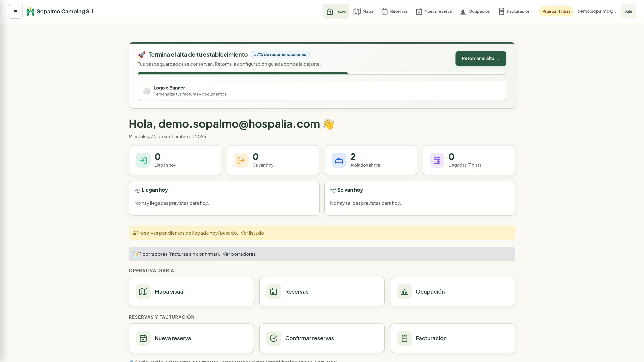644x362 pixels.
Task: Click the 57% de recomendaciones badge
Action: point(280,54)
